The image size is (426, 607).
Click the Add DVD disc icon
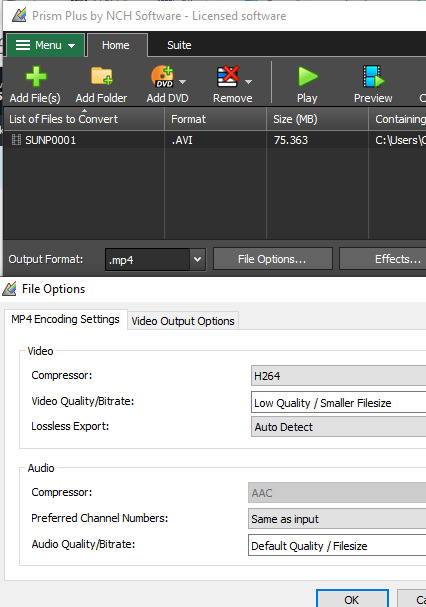coord(162,76)
